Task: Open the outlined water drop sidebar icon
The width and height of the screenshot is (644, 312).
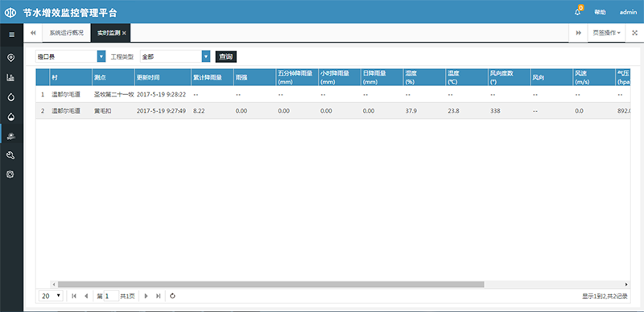Action: [x=11, y=97]
